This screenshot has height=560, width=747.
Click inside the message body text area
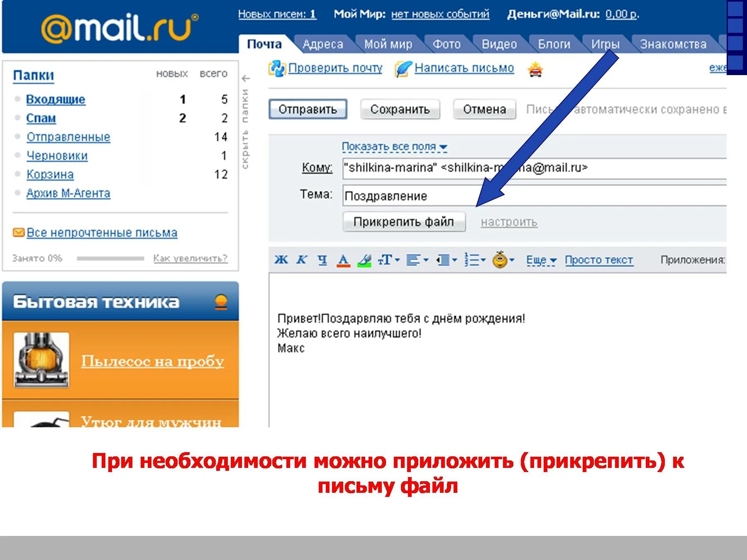[x=498, y=351]
